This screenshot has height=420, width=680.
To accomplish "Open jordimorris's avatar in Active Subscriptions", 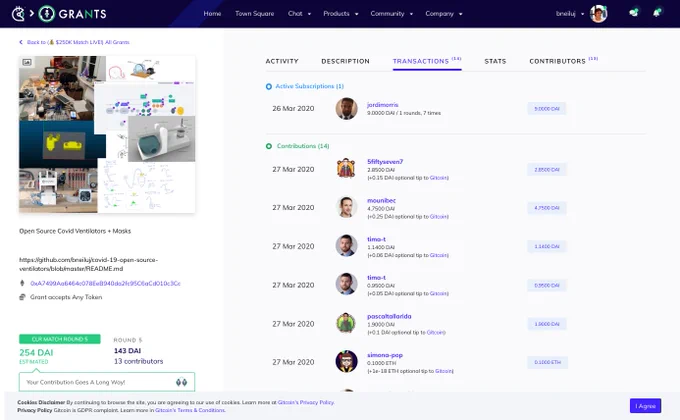I will point(347,108).
